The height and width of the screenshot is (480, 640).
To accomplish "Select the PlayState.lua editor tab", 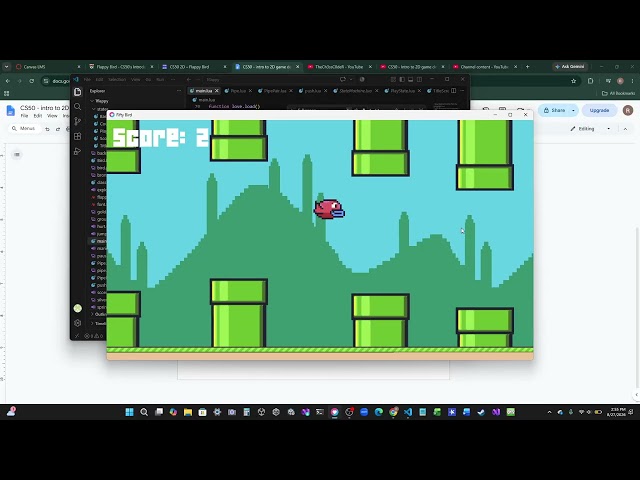I will (x=402, y=91).
